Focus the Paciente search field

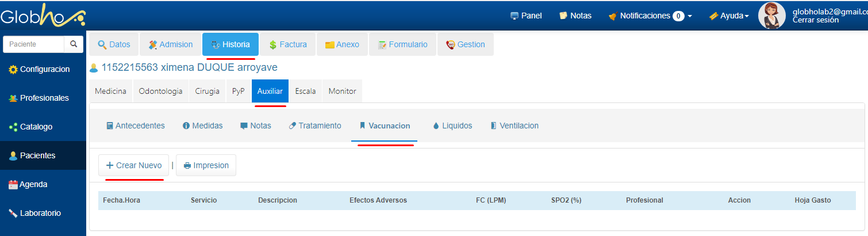point(33,44)
